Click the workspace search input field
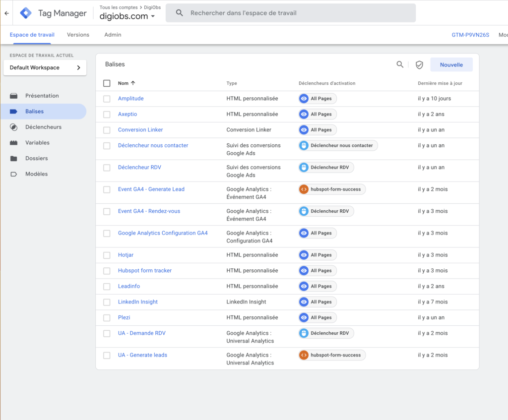 click(x=298, y=13)
